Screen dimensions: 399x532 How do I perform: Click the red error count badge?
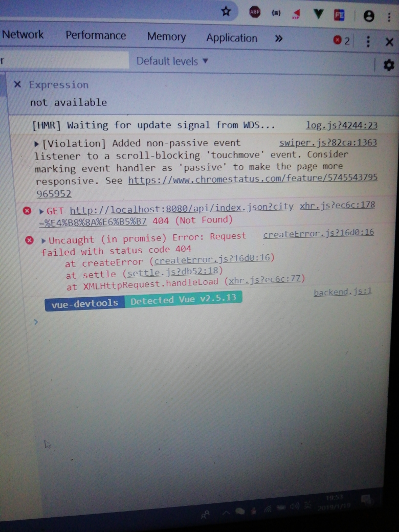[x=341, y=40]
